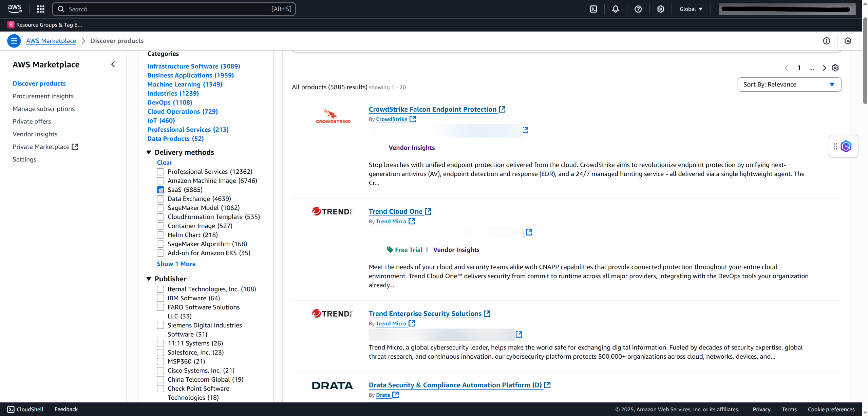The image size is (868, 416).
Task: Select IBM Software publisher checkbox
Action: [161, 298]
